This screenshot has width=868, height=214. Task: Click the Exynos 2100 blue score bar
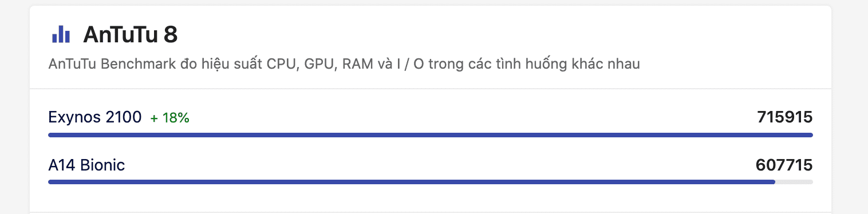click(x=431, y=135)
